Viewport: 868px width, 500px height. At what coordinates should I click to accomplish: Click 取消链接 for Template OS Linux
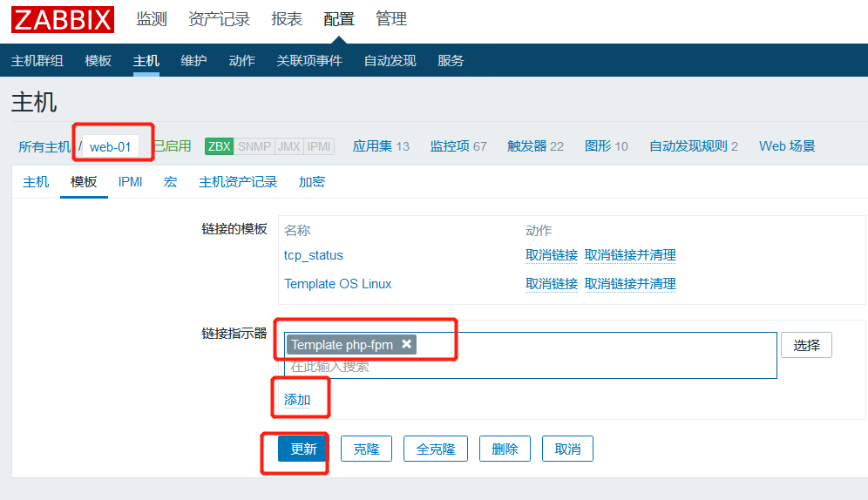pos(552,284)
